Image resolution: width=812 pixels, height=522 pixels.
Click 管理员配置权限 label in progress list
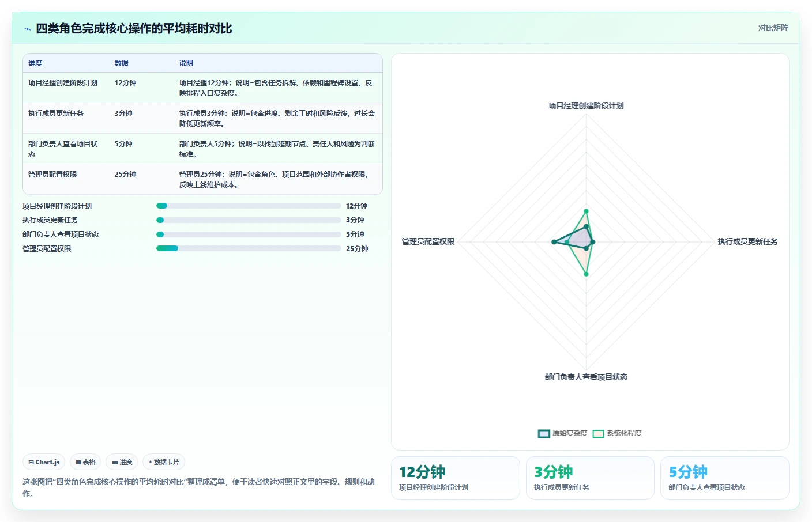point(47,249)
